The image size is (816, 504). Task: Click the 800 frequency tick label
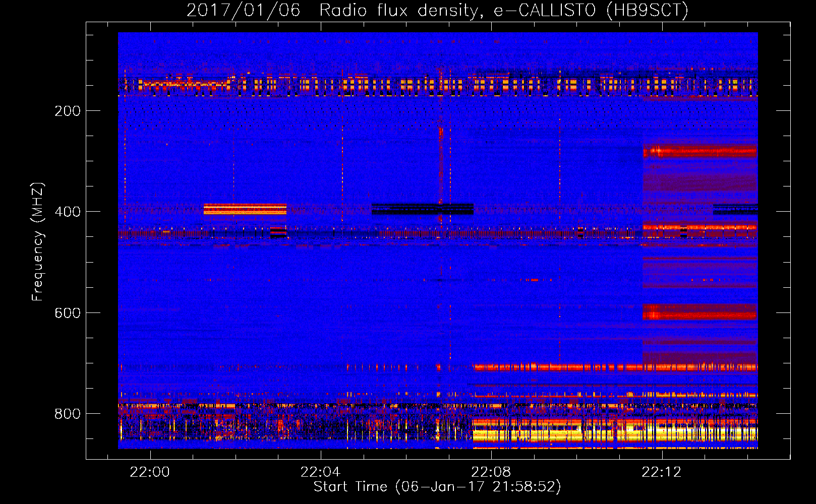68,414
